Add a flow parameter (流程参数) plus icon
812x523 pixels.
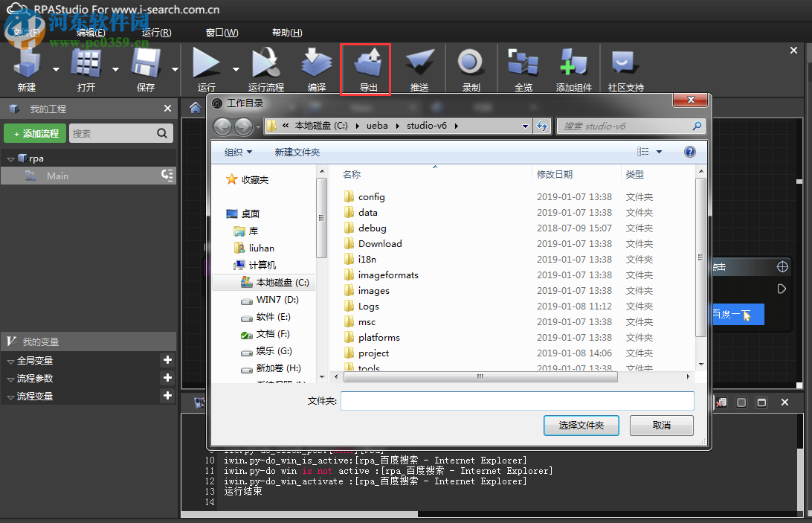click(x=167, y=377)
